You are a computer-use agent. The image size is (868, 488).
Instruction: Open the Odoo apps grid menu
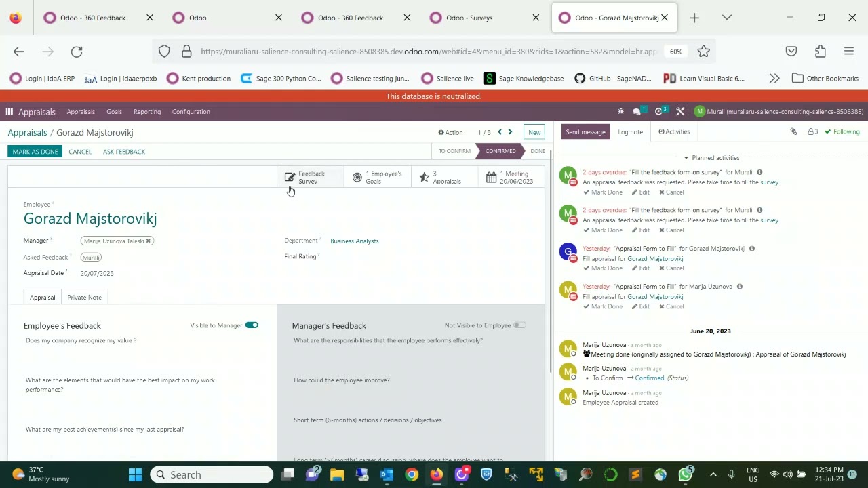coord(9,112)
